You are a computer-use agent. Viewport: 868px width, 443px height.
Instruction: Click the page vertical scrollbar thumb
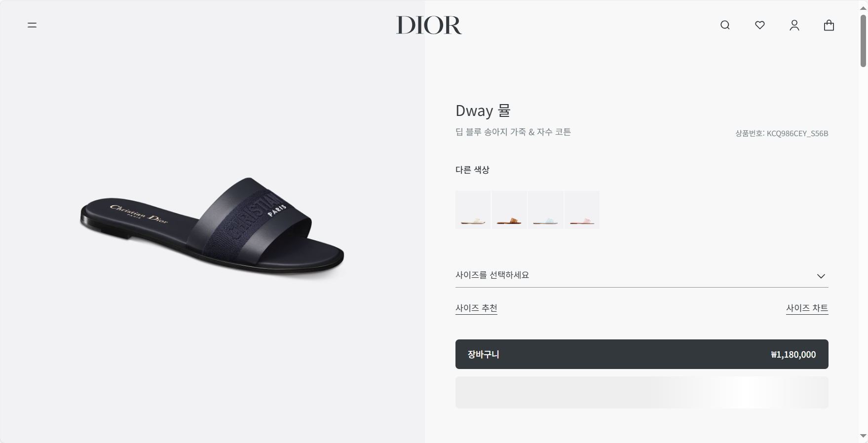click(863, 40)
